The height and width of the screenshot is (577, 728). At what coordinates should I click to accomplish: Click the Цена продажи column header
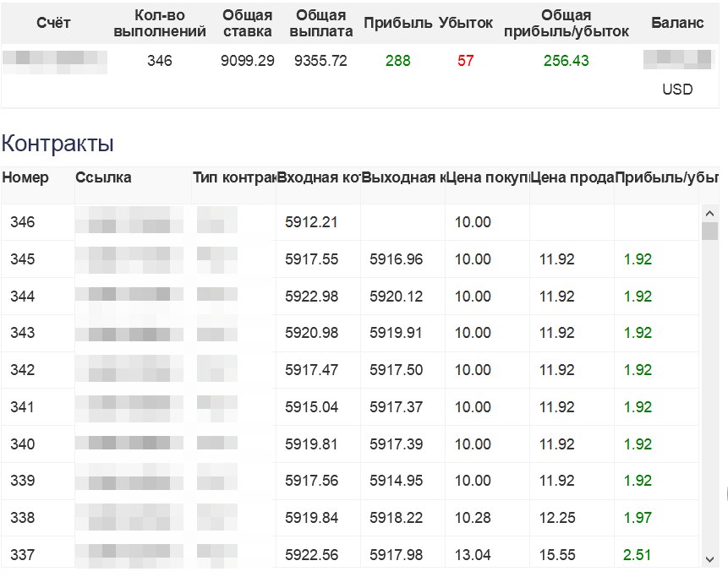[572, 177]
